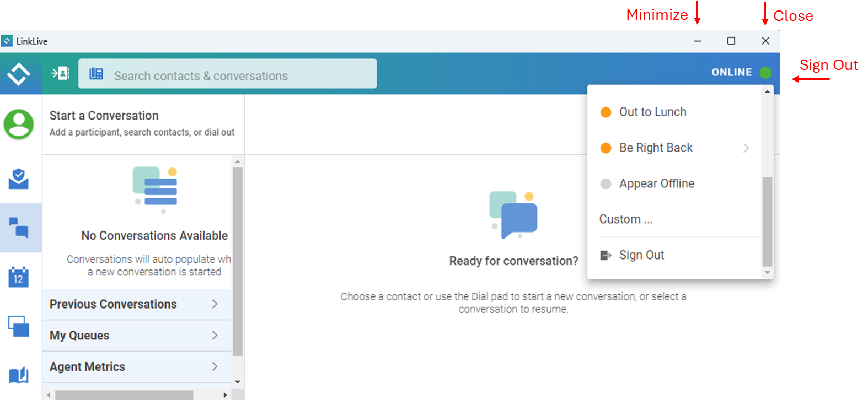This screenshot has height=400, width=868.
Task: Expand the Agent Metrics section
Action: pyautogui.click(x=137, y=367)
